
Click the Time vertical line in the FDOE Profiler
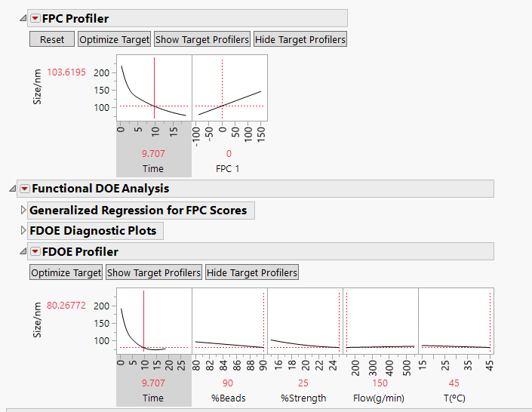pos(144,321)
